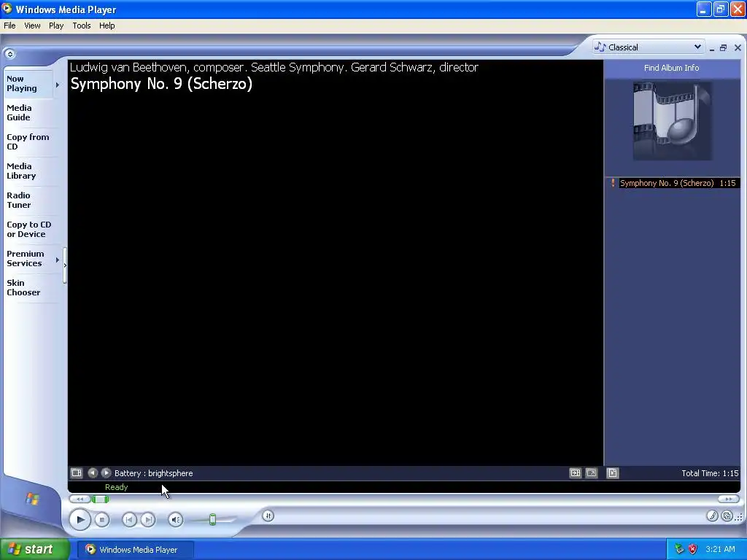Screen dimensions: 747x560
Task: View visualization in full screen icon
Action: tap(591, 472)
